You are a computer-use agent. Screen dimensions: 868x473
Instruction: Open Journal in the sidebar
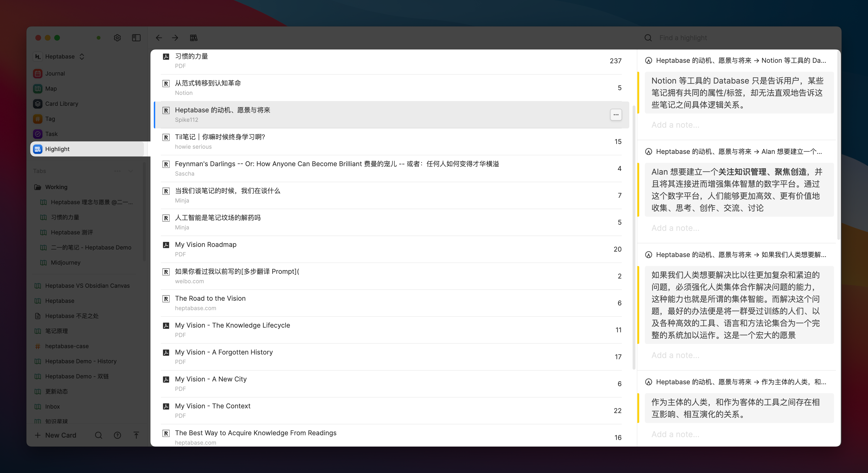[x=88, y=73]
